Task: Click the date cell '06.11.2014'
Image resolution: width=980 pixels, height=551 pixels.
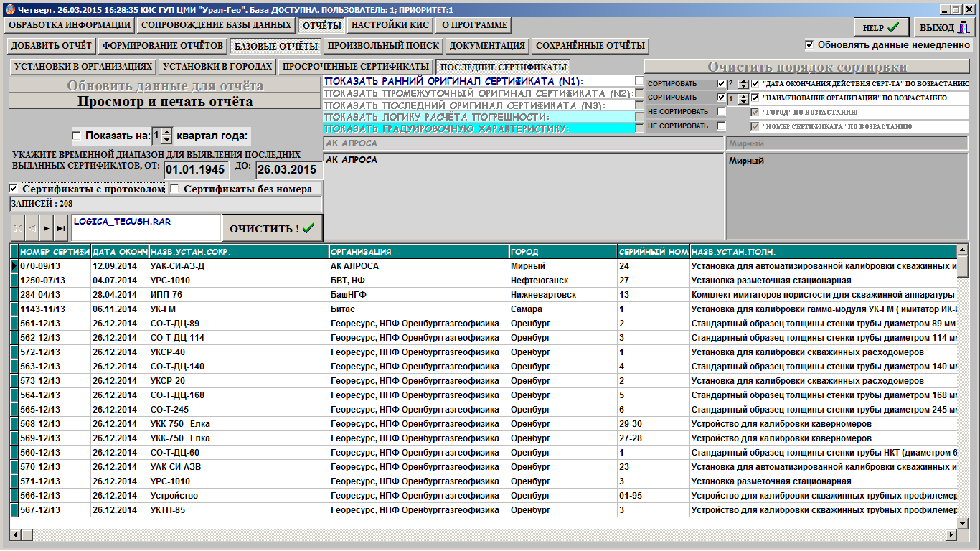Action: pyautogui.click(x=120, y=309)
